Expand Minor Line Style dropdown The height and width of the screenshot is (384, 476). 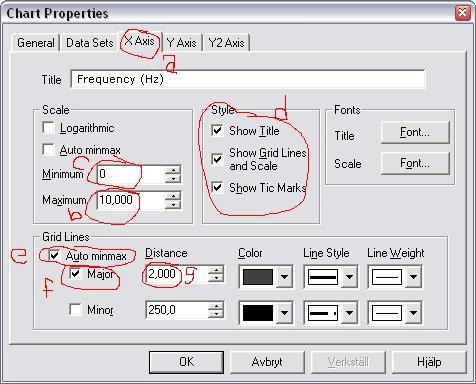[349, 313]
